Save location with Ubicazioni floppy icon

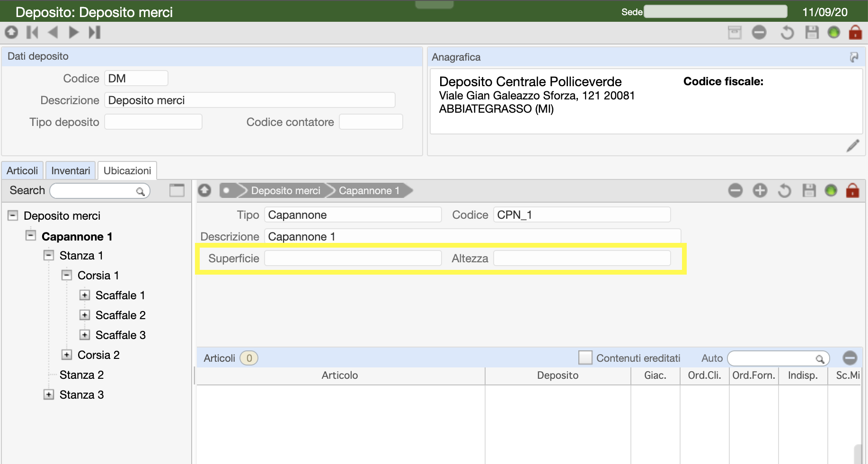(809, 190)
